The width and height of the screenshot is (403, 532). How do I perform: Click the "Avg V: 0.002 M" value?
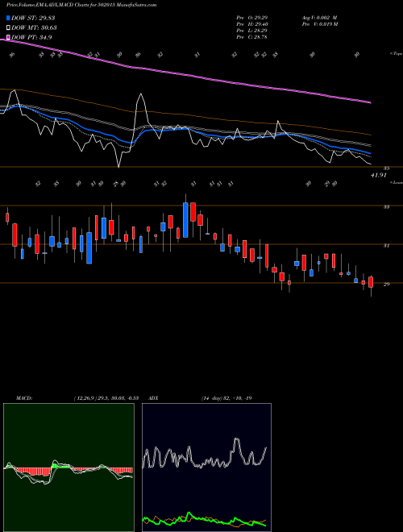click(320, 18)
